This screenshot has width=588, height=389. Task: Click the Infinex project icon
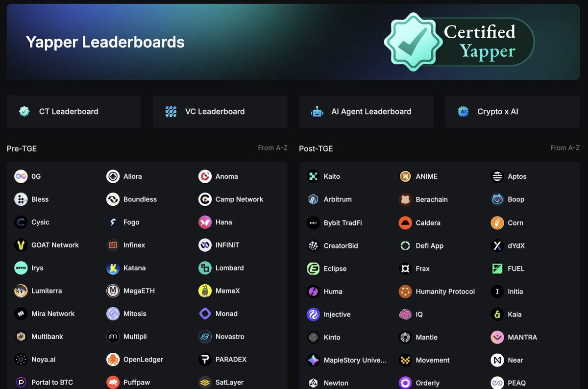(113, 245)
